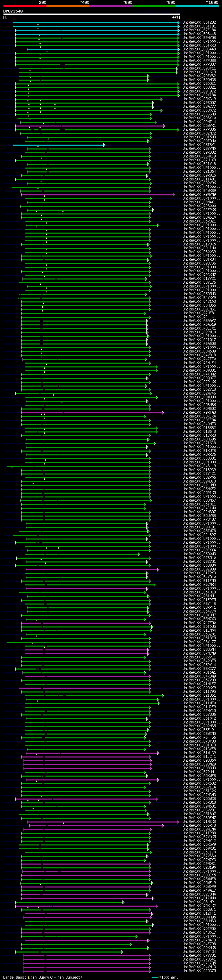Select the UniRef100_B9S449 label

199,49
